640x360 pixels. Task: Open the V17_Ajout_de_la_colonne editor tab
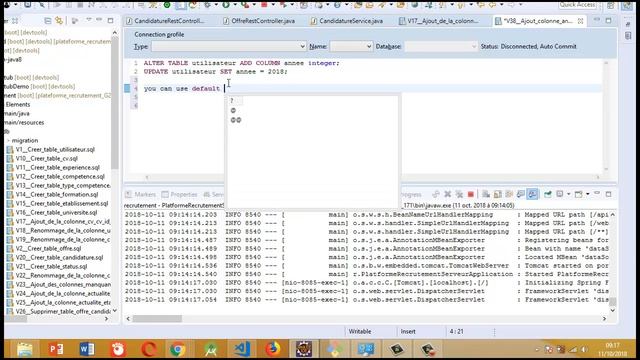coord(438,21)
